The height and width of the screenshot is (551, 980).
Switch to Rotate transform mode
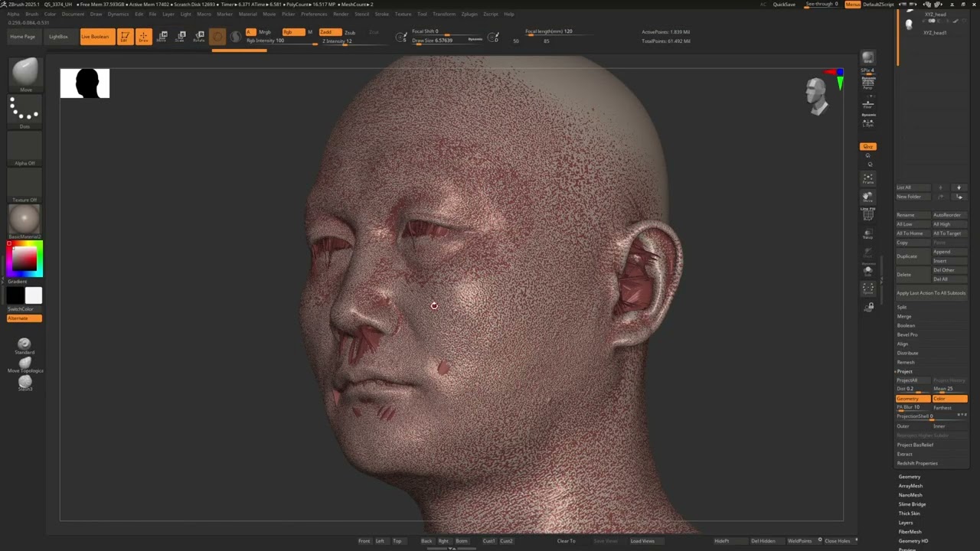click(199, 37)
